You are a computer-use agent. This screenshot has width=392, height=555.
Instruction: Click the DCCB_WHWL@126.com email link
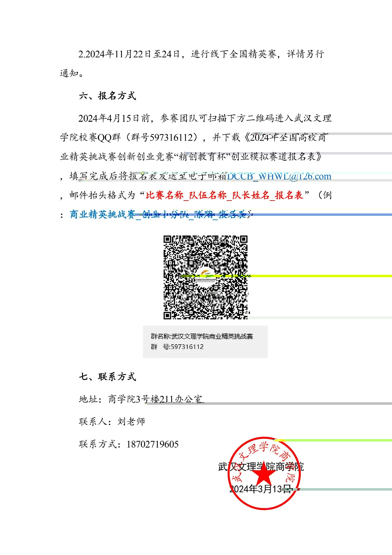pos(279,176)
